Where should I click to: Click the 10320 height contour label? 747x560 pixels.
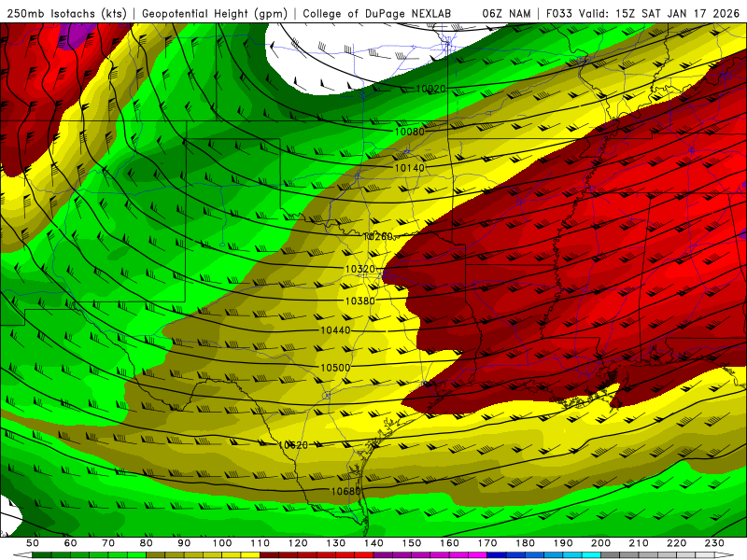pyautogui.click(x=360, y=269)
